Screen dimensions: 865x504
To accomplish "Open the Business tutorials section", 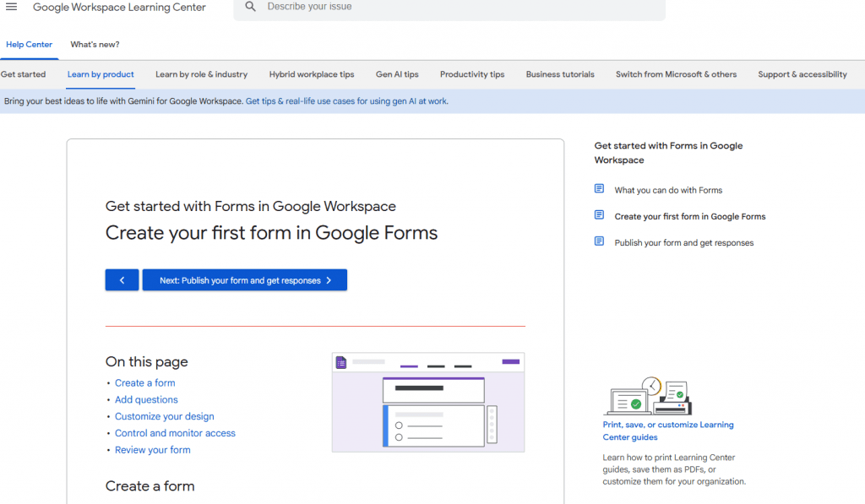I will (560, 74).
